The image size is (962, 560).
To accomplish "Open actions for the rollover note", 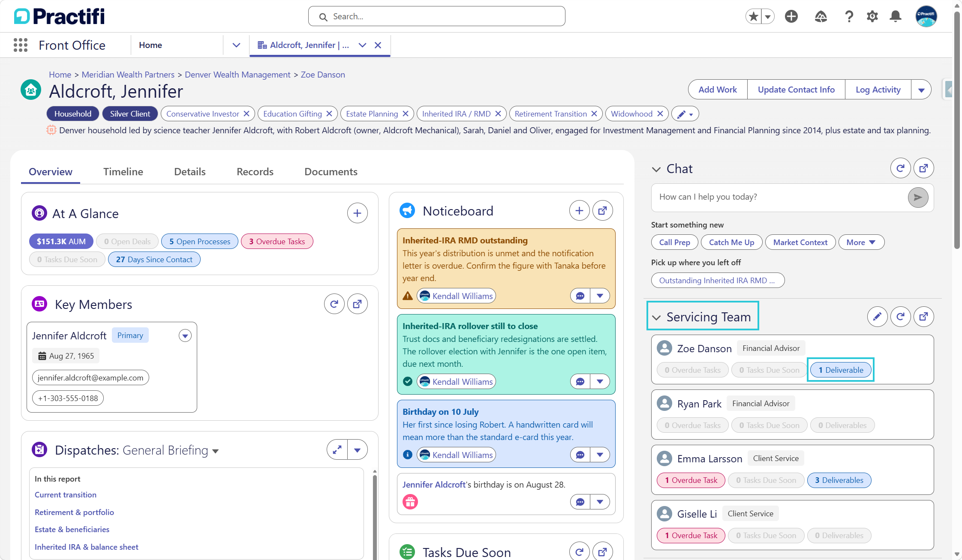I will point(600,381).
